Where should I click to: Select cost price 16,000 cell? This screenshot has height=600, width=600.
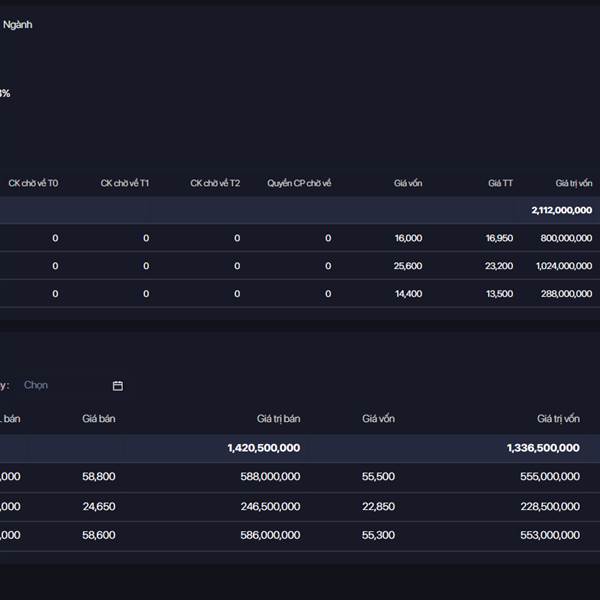(408, 238)
